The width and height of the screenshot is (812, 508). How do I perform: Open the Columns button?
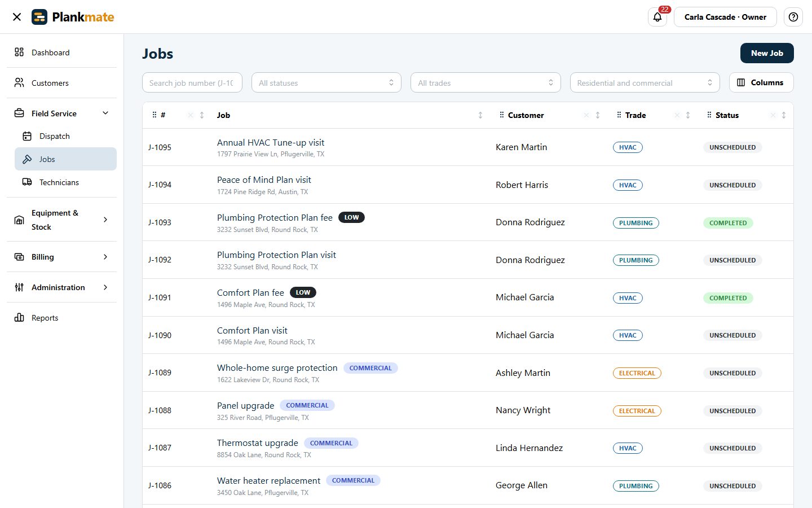(x=761, y=82)
